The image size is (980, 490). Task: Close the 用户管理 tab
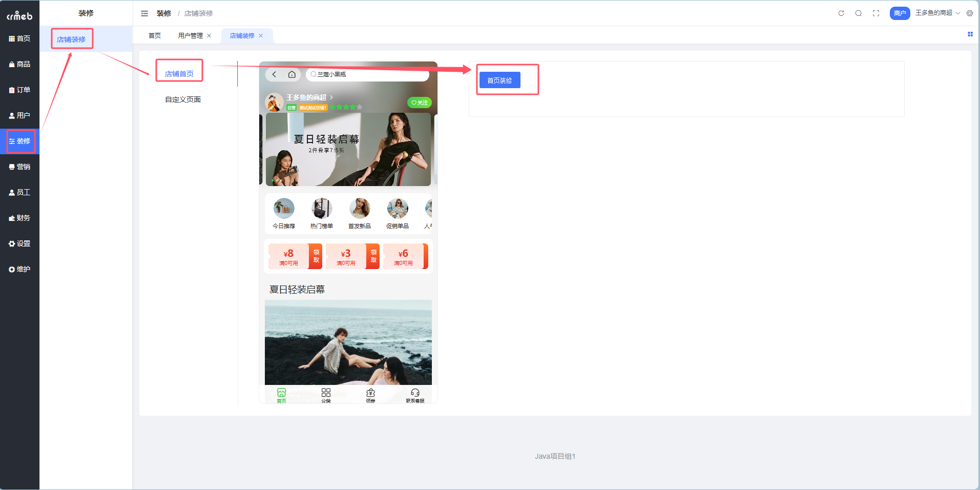tap(209, 36)
